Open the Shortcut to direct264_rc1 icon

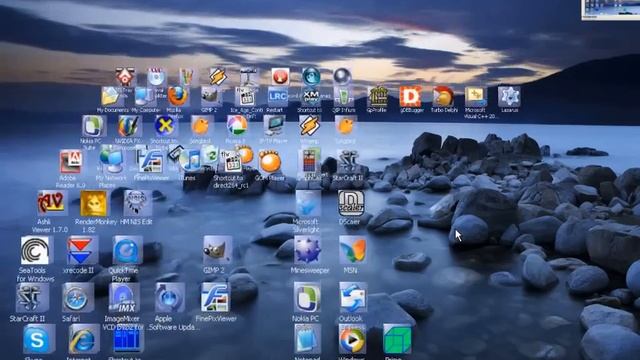231,161
